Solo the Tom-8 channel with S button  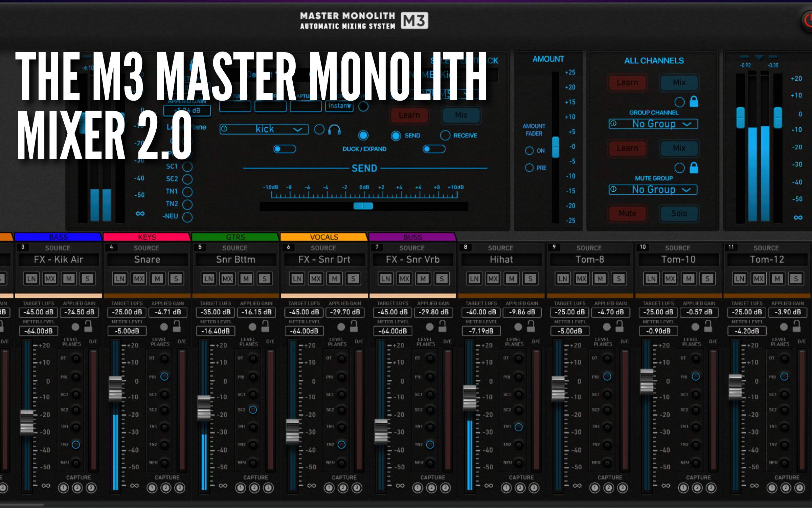click(618, 279)
